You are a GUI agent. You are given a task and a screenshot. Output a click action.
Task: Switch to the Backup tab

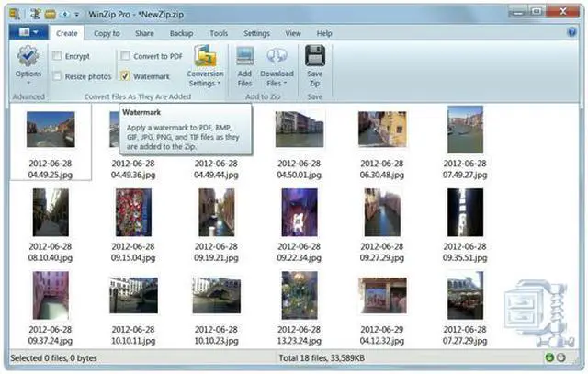click(182, 33)
